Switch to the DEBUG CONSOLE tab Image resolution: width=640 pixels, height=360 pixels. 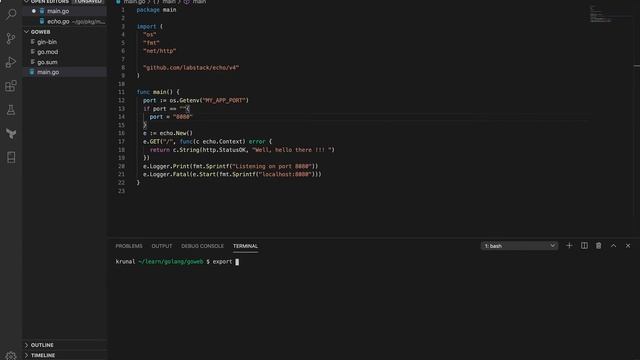[x=202, y=246]
